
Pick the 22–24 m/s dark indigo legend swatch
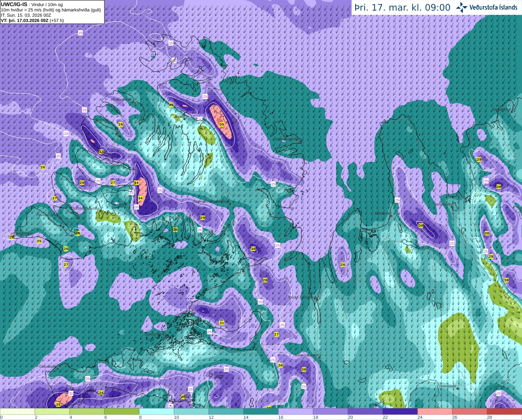pyautogui.click(x=400, y=411)
